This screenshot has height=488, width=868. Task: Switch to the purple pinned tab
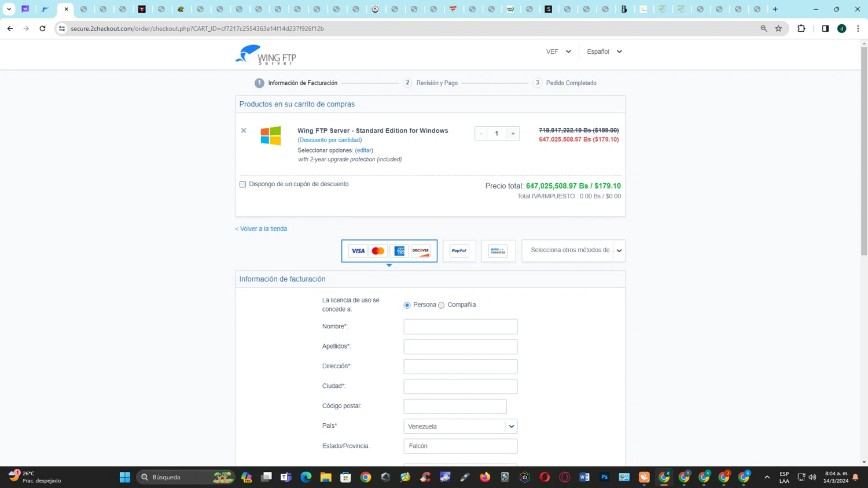25,9
